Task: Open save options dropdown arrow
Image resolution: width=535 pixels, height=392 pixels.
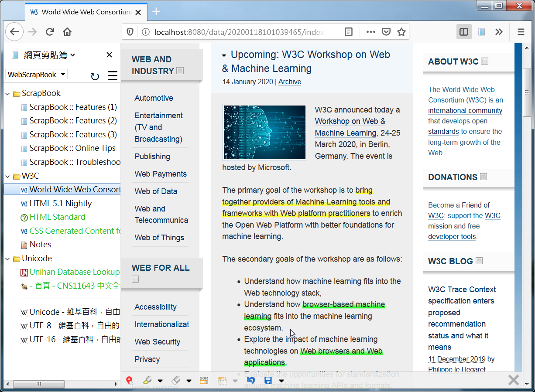Action: point(281,381)
